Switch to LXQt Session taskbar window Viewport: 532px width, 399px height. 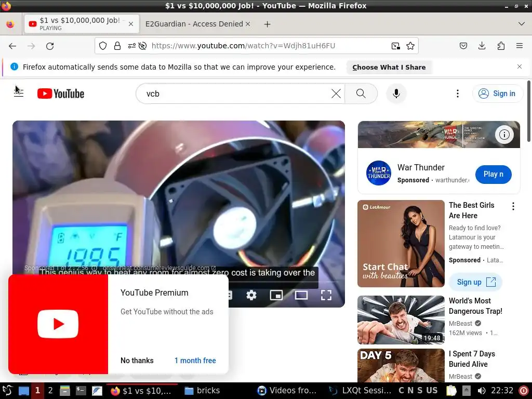point(361,391)
